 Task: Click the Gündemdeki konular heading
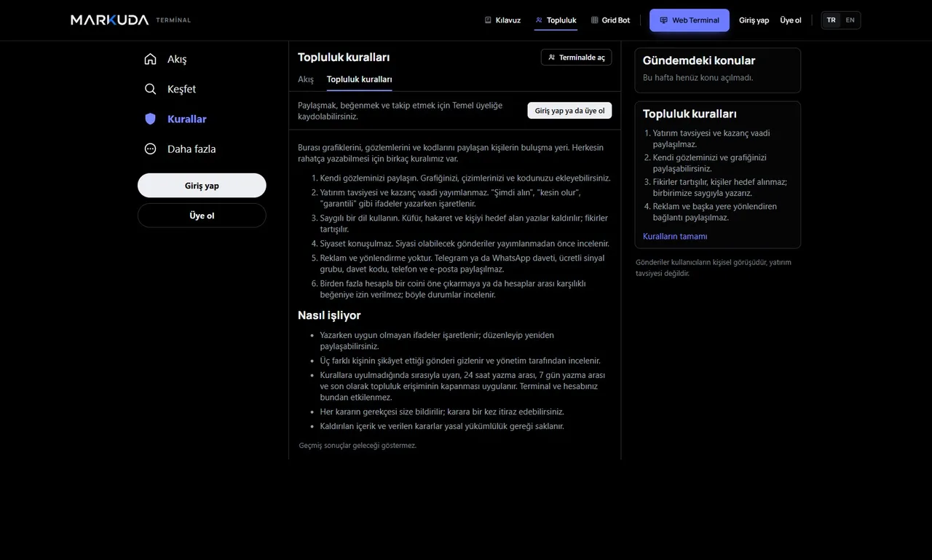699,60
